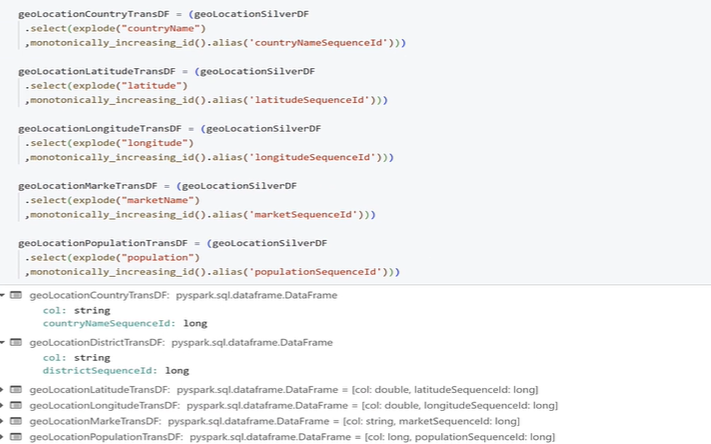Click table icon beside geoLocationLongitudeTransDF
This screenshot has height=444, width=711.
(x=16, y=405)
